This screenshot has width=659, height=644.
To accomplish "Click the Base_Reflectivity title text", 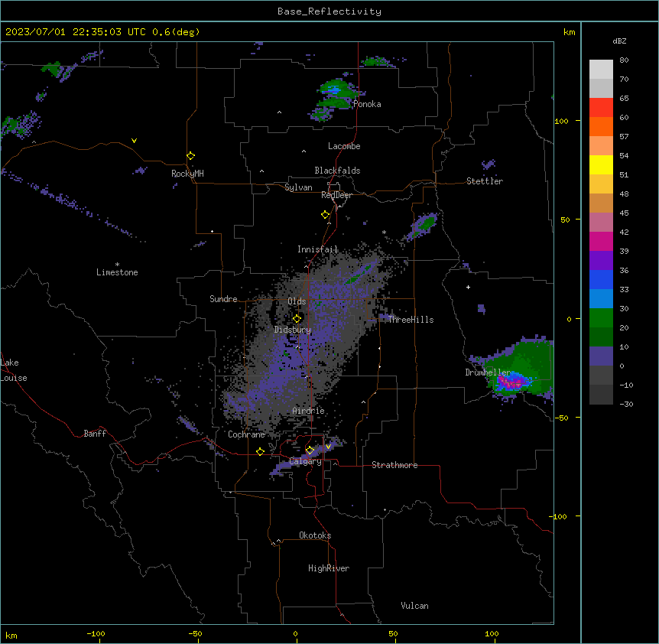I will pyautogui.click(x=329, y=11).
